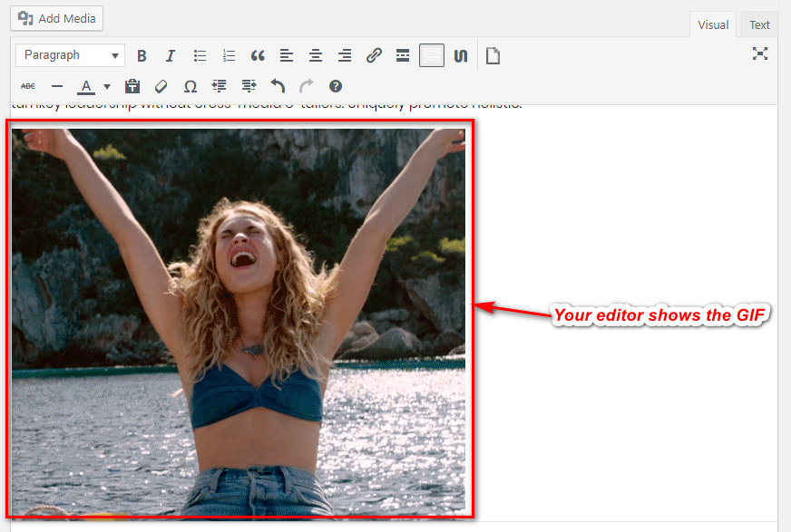The height and width of the screenshot is (532, 791).
Task: Clear formatting with the eraser
Action: 161,86
